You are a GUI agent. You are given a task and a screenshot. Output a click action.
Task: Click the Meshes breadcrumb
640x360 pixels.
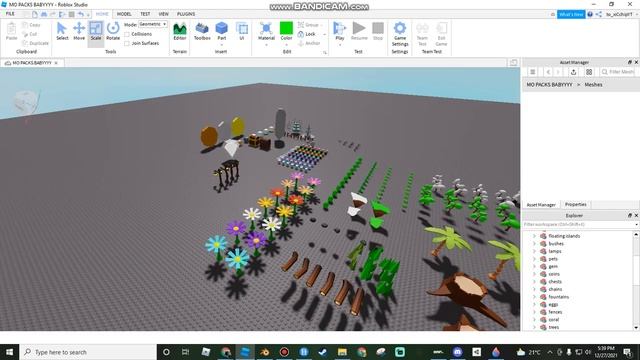593,84
